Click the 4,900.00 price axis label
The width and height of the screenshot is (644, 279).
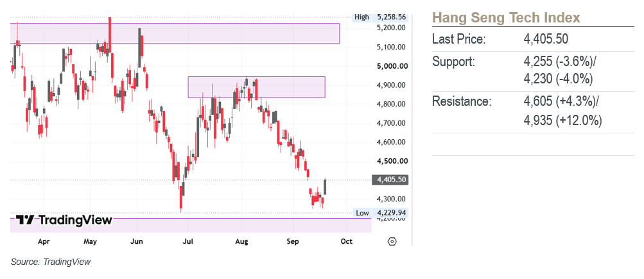pos(391,85)
